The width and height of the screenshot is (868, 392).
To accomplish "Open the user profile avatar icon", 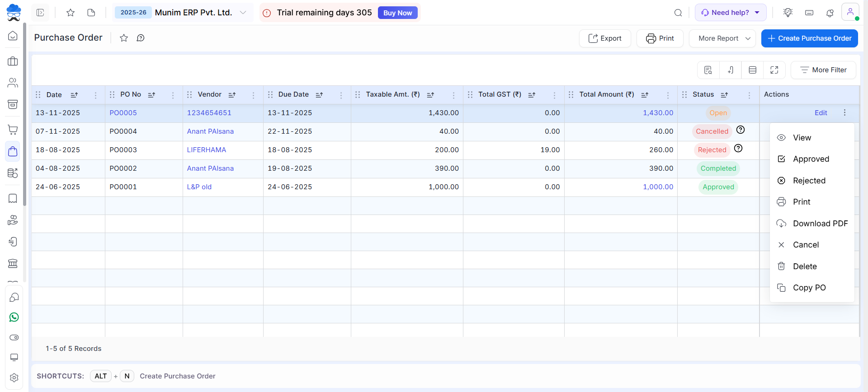I will coord(850,12).
